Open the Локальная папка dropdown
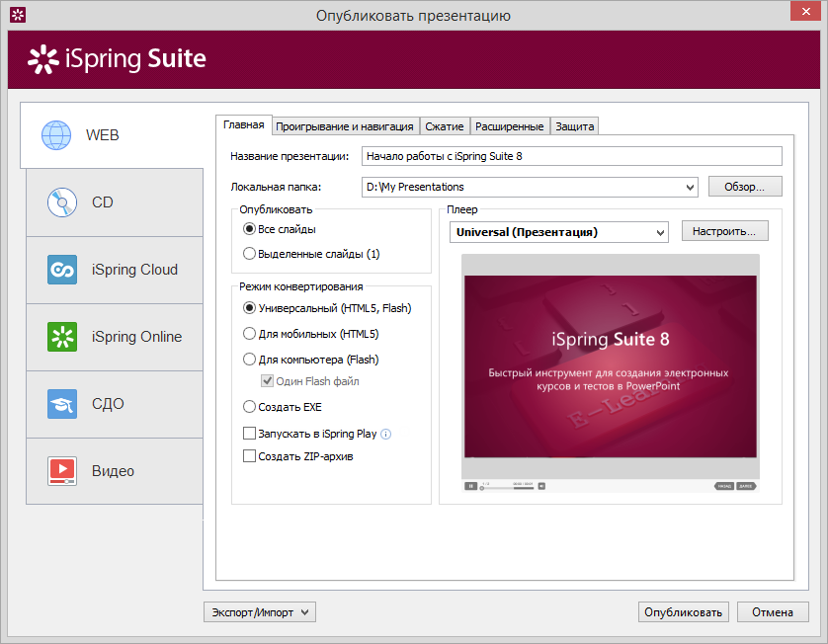Screen dimensions: 828x644 tap(690, 188)
